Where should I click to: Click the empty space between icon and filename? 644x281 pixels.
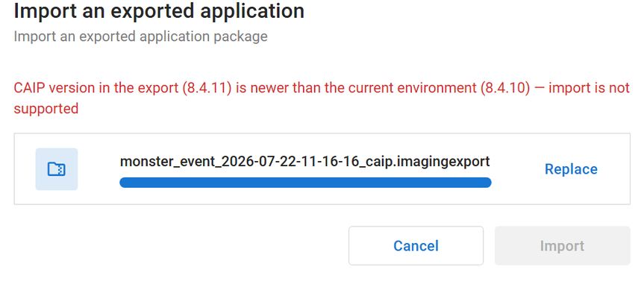[x=99, y=169]
